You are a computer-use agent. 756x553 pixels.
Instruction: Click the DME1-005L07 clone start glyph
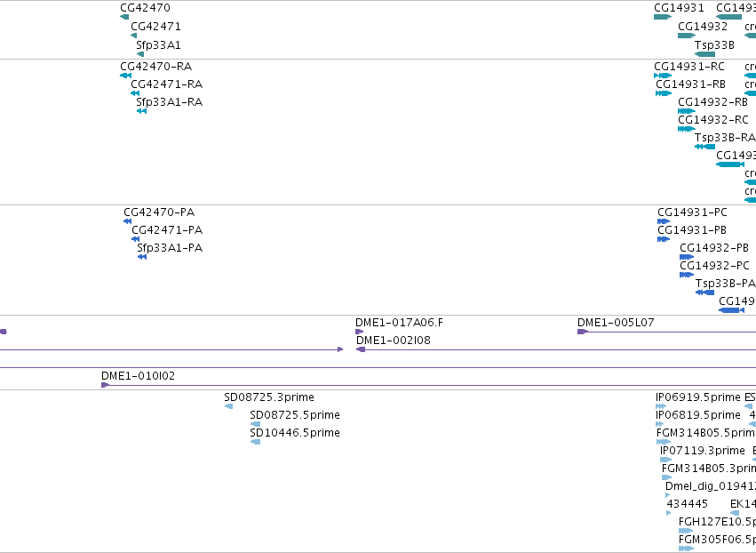click(583, 332)
